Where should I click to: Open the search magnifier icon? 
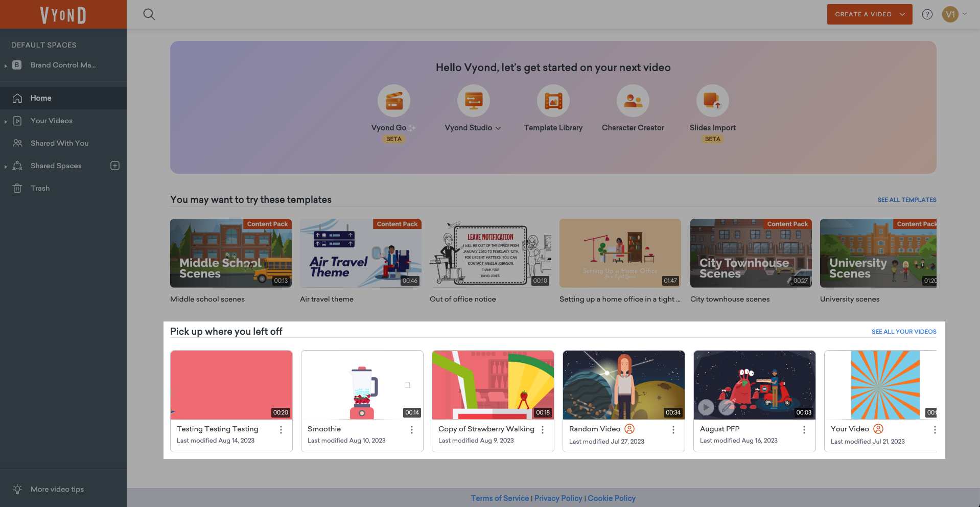pyautogui.click(x=149, y=14)
